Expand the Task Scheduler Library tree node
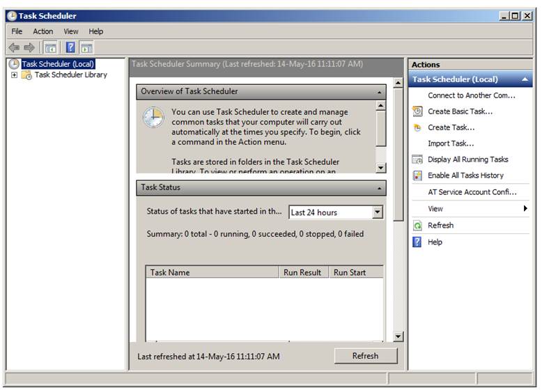The height and width of the screenshot is (392, 542). (14, 75)
